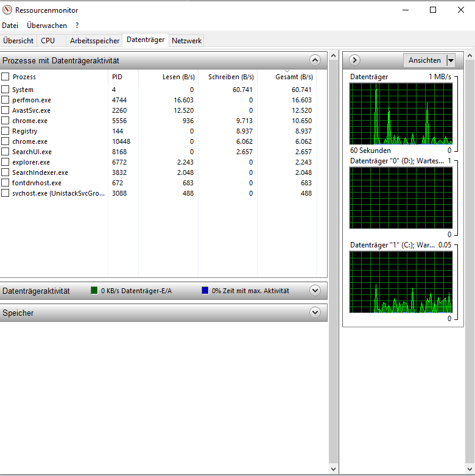Switch to the Netzwerk tab
475x476 pixels.
tap(186, 41)
